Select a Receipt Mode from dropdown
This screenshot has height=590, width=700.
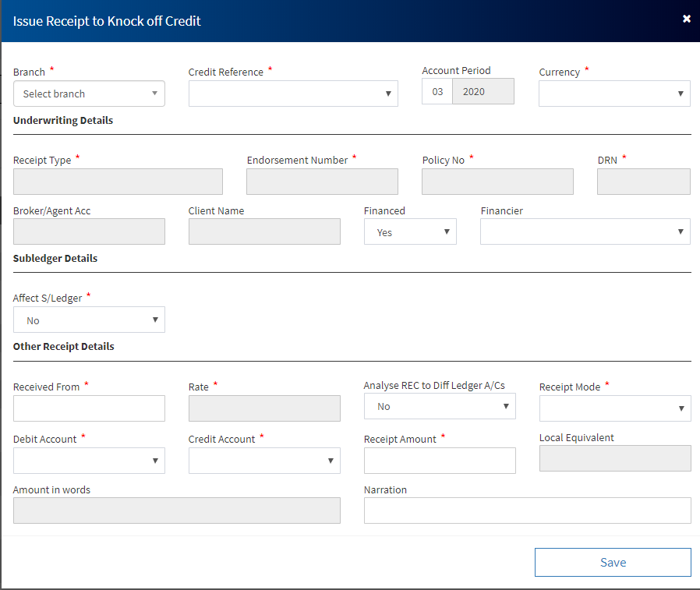point(614,408)
